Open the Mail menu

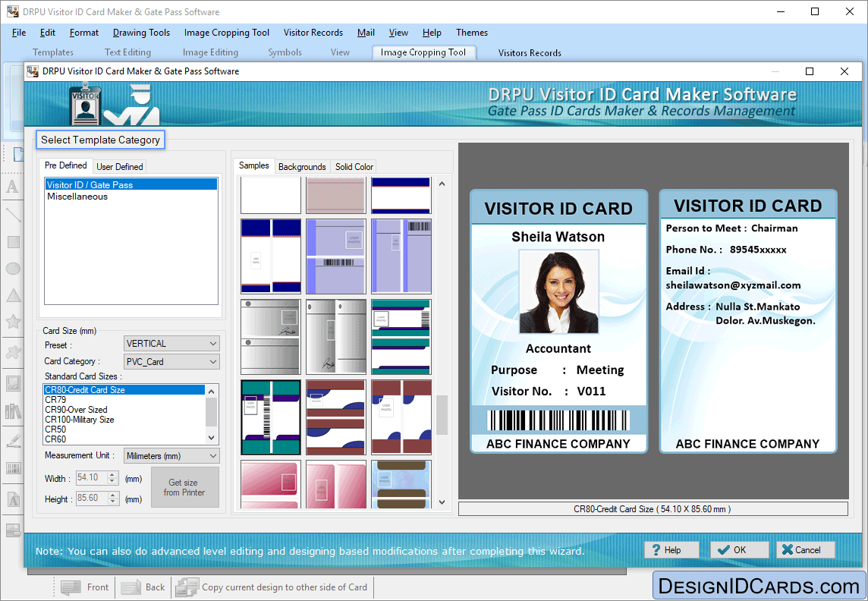pos(366,33)
